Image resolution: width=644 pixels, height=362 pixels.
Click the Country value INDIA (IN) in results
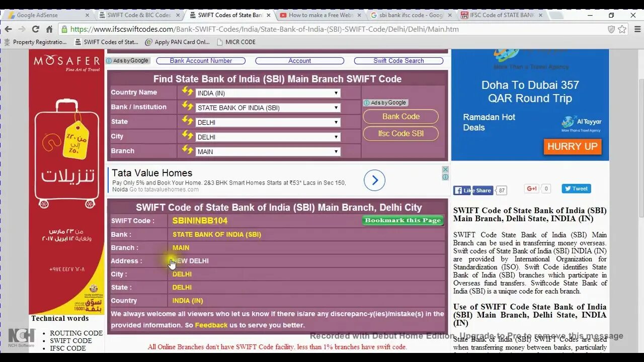click(x=188, y=301)
